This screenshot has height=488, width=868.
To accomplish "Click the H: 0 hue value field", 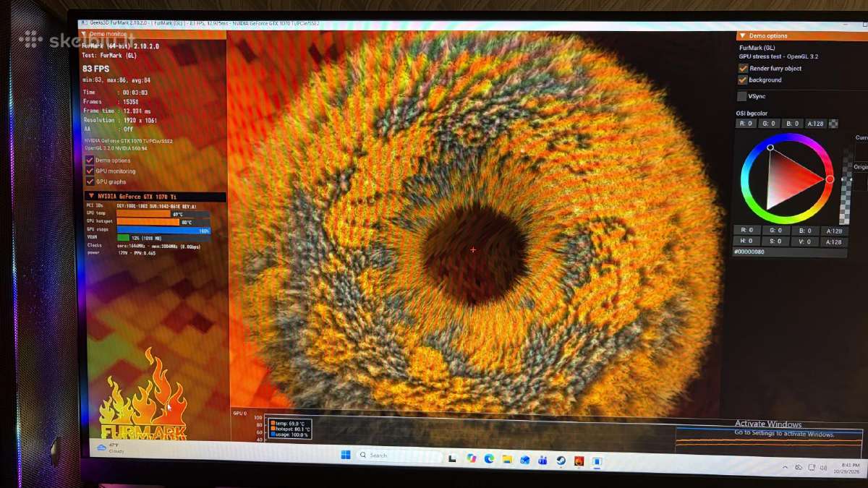I will [x=747, y=241].
